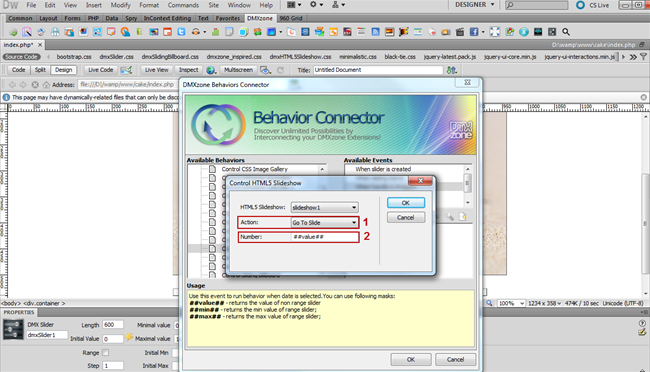Select the When slider is created event

pyautogui.click(x=383, y=169)
